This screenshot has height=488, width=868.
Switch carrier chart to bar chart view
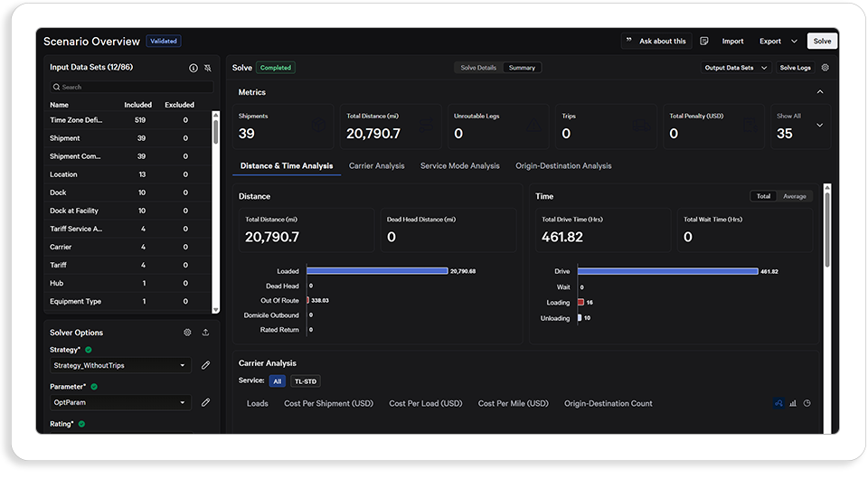(793, 403)
